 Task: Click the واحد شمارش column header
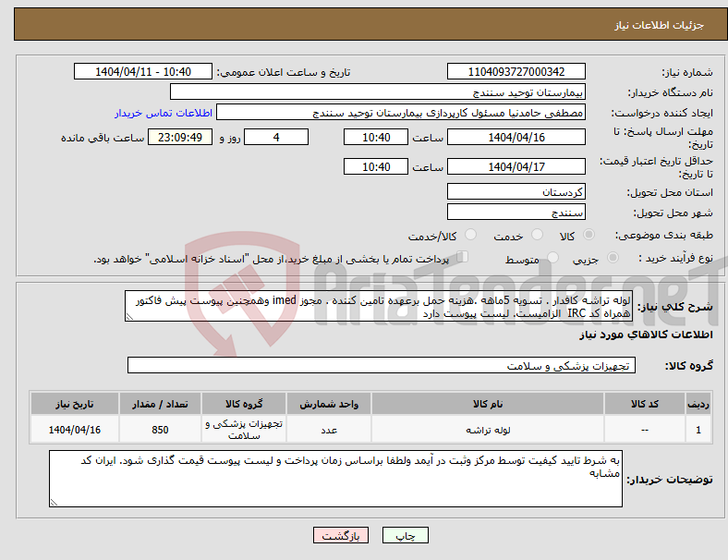[x=329, y=404]
